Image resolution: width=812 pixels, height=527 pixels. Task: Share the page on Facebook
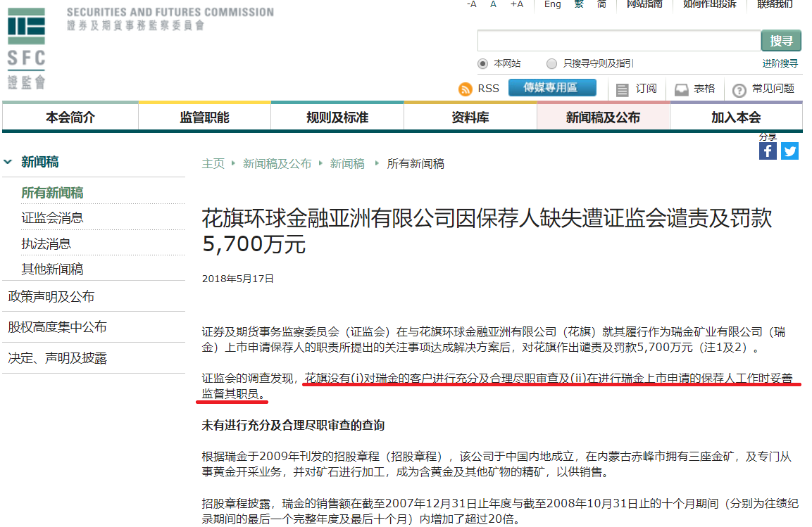click(768, 151)
